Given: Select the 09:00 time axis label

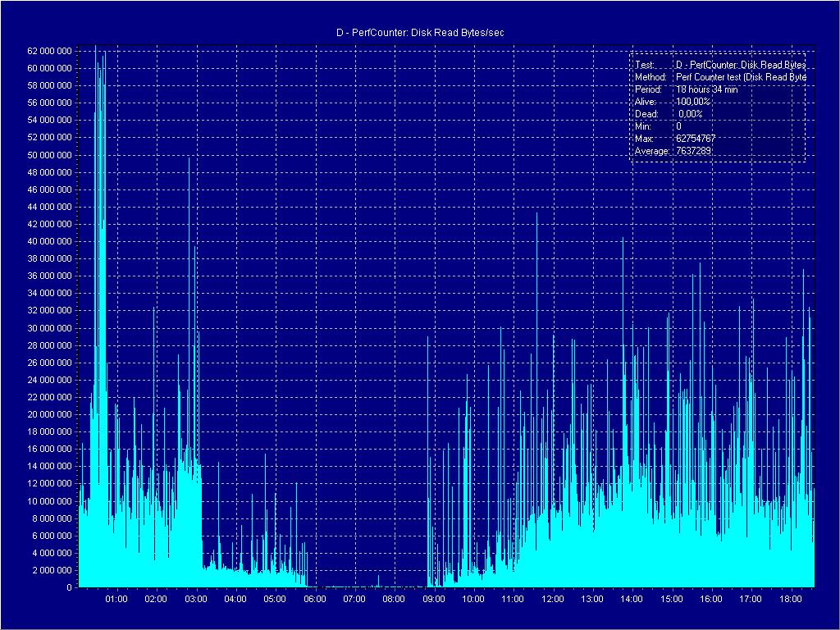Looking at the screenshot, I should coord(434,599).
